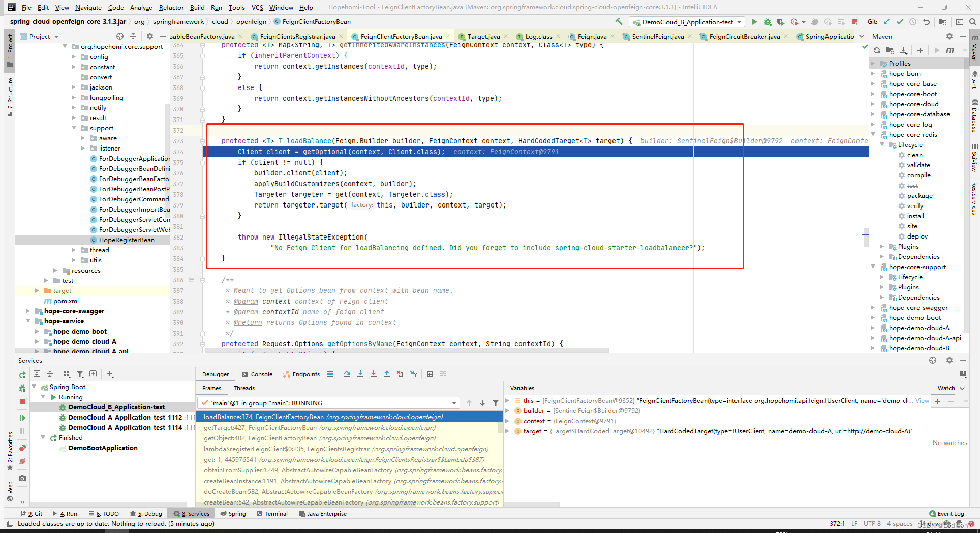This screenshot has height=533, width=980.
Task: Open the VCS menu
Action: (257, 7)
